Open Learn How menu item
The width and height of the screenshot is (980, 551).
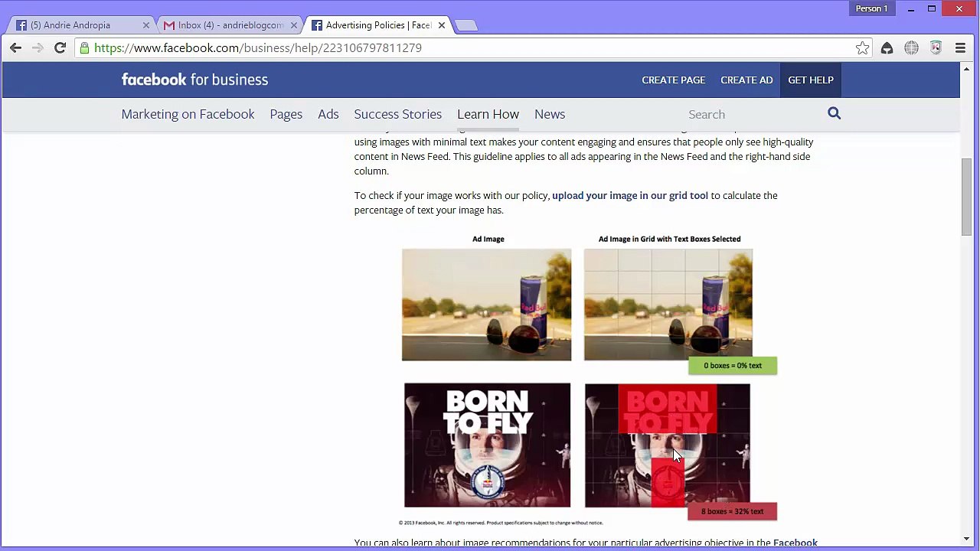(x=488, y=114)
